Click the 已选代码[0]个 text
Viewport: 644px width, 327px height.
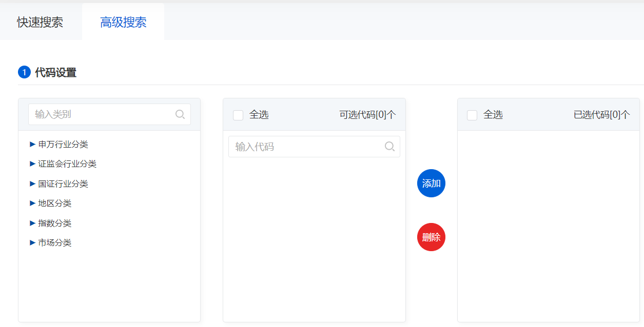[x=601, y=115]
